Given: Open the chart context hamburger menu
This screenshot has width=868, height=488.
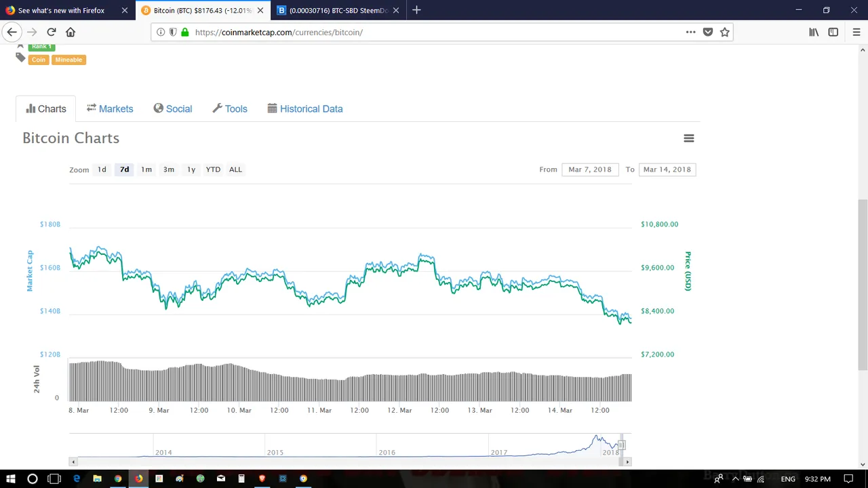Looking at the screenshot, I should click(x=689, y=138).
